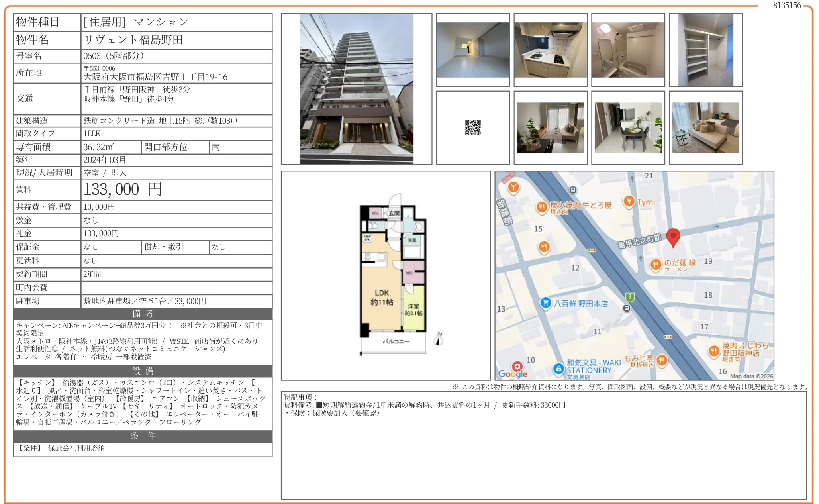Open the dining table interior photo
Image resolution: width=819 pixels, height=504 pixels.
point(628,127)
